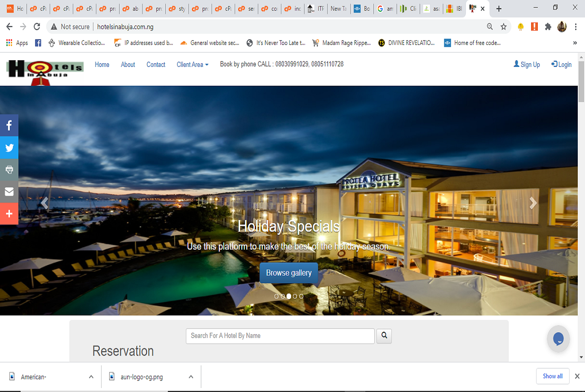Open the Contact page
The width and height of the screenshot is (585, 392).
156,65
